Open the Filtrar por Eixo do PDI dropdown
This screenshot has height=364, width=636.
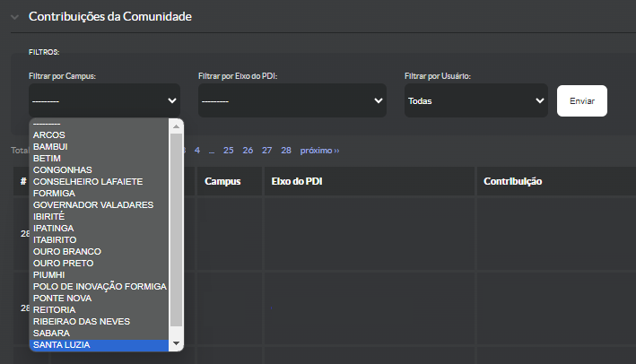[292, 101]
